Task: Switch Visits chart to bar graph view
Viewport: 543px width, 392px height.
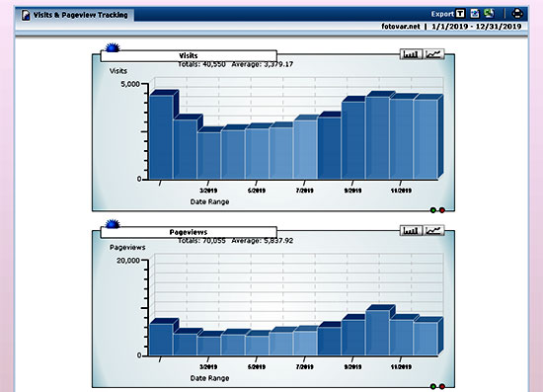Action: pyautogui.click(x=411, y=54)
